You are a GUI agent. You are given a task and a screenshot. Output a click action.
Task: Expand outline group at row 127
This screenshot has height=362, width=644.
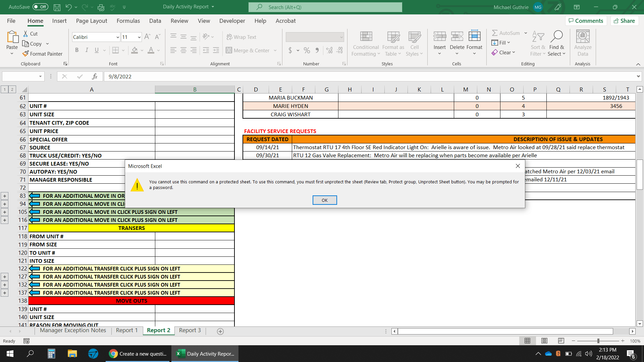5,277
